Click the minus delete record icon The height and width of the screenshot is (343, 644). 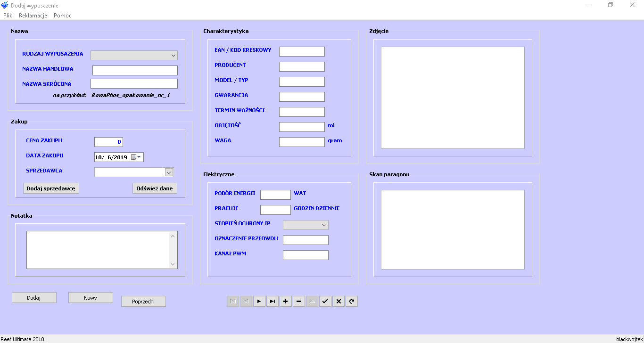pyautogui.click(x=299, y=301)
